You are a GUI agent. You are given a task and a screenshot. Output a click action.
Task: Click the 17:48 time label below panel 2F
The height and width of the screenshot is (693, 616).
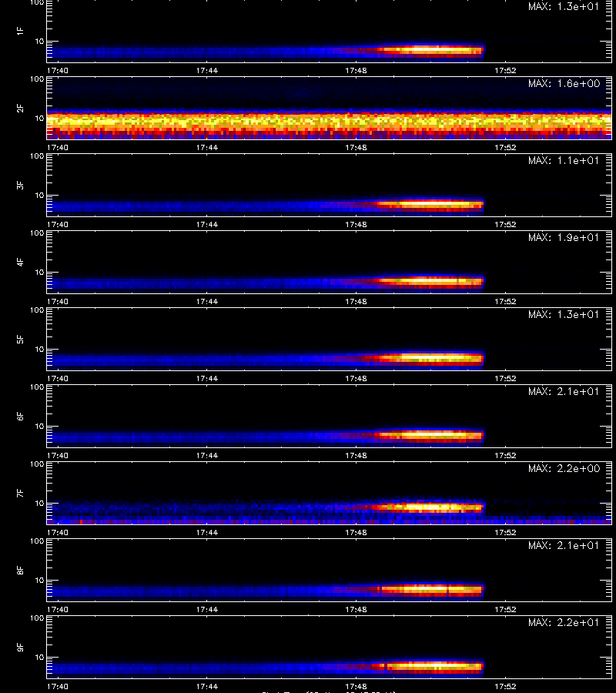(357, 147)
